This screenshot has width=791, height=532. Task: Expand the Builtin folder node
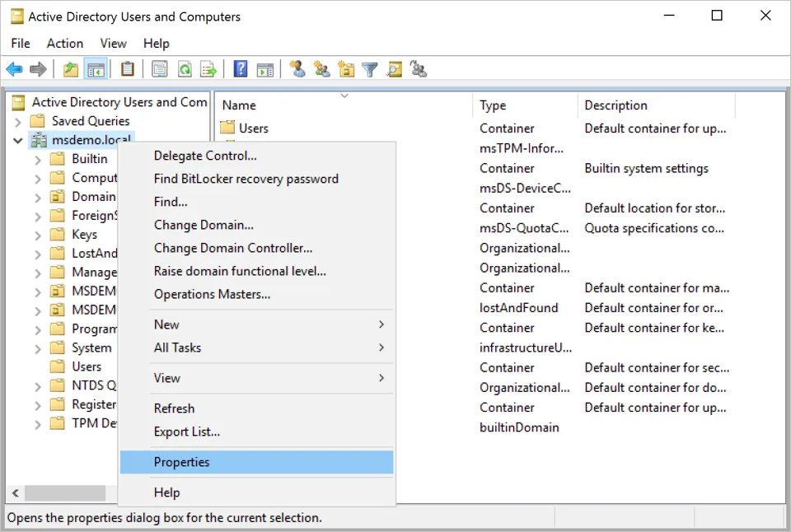(x=38, y=160)
